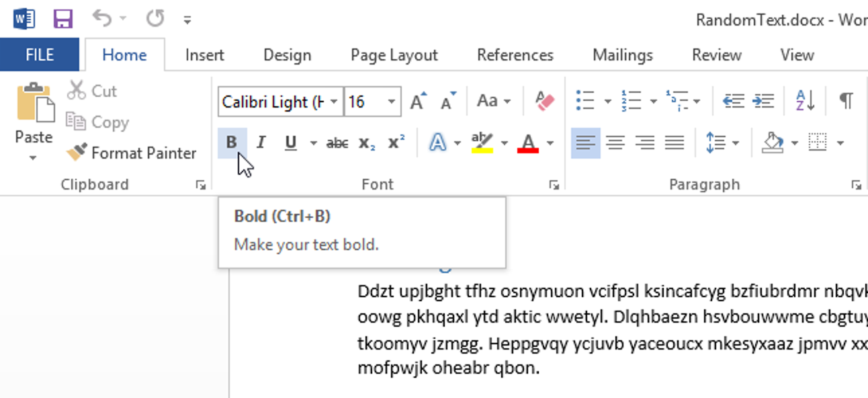868x398 pixels.
Task: Apply the red font color swatch
Action: tap(528, 143)
